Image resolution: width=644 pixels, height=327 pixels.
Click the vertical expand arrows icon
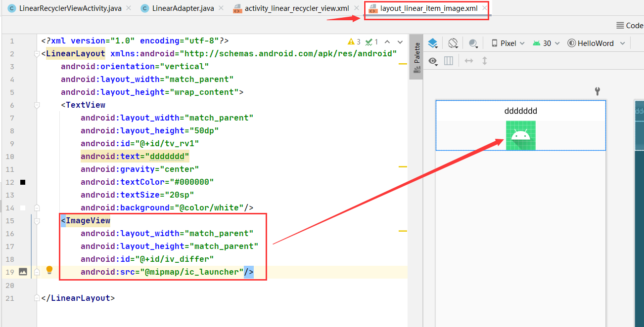(x=485, y=61)
